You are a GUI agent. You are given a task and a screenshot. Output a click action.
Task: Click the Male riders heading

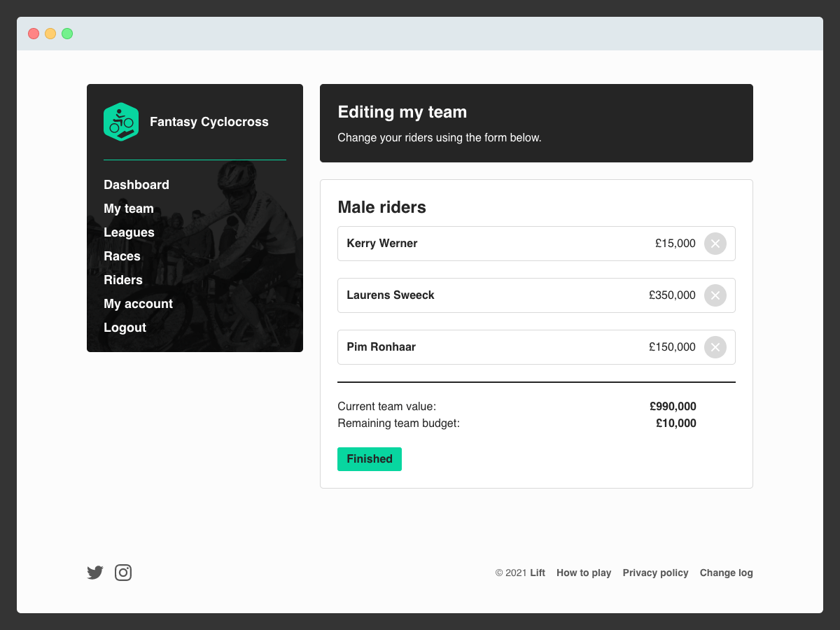point(382,207)
